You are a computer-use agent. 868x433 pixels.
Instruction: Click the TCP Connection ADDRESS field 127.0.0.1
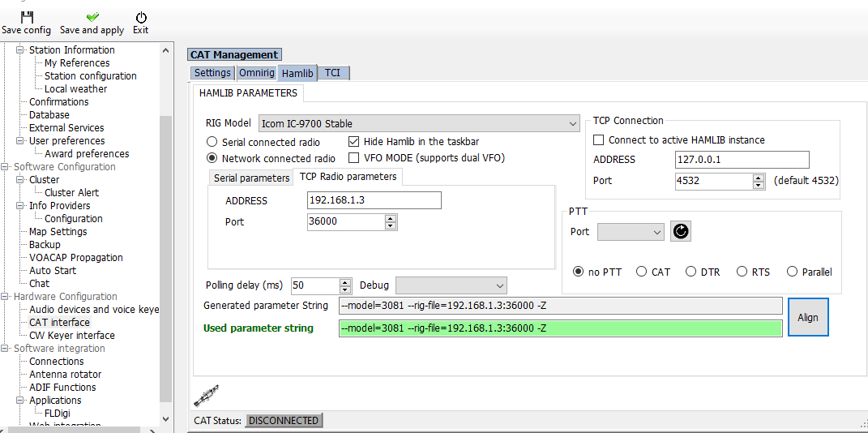point(742,160)
